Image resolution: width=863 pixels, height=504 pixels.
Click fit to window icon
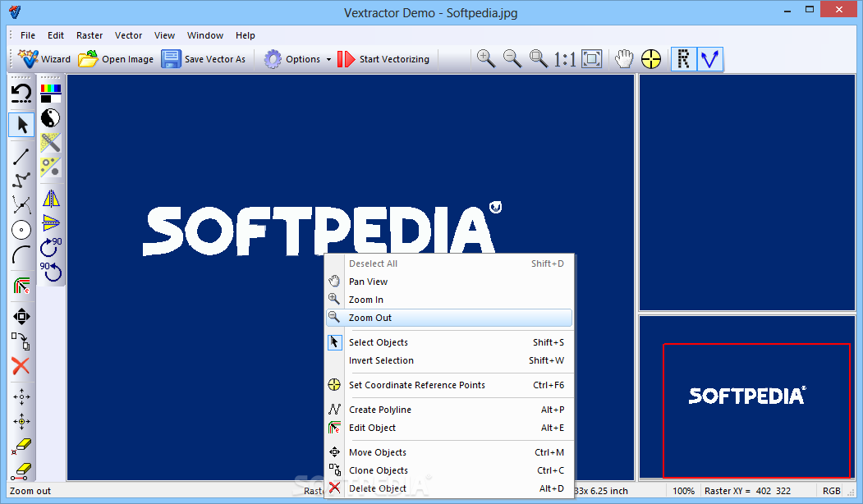pos(592,59)
